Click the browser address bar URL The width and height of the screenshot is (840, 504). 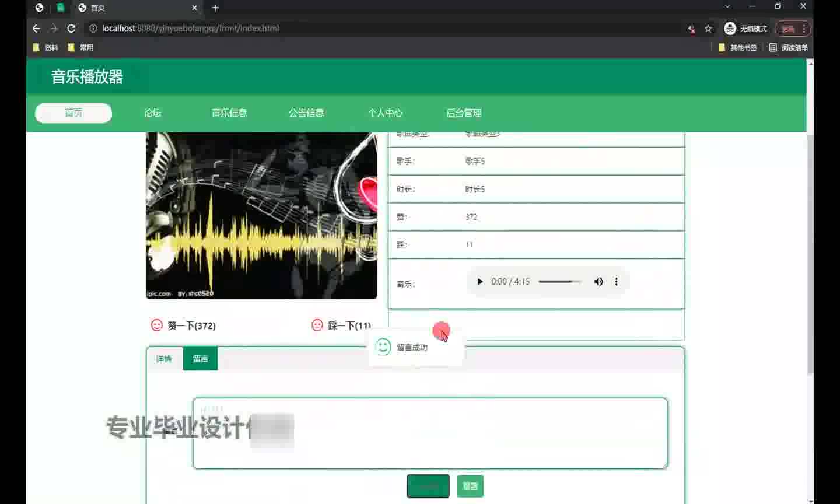click(190, 29)
